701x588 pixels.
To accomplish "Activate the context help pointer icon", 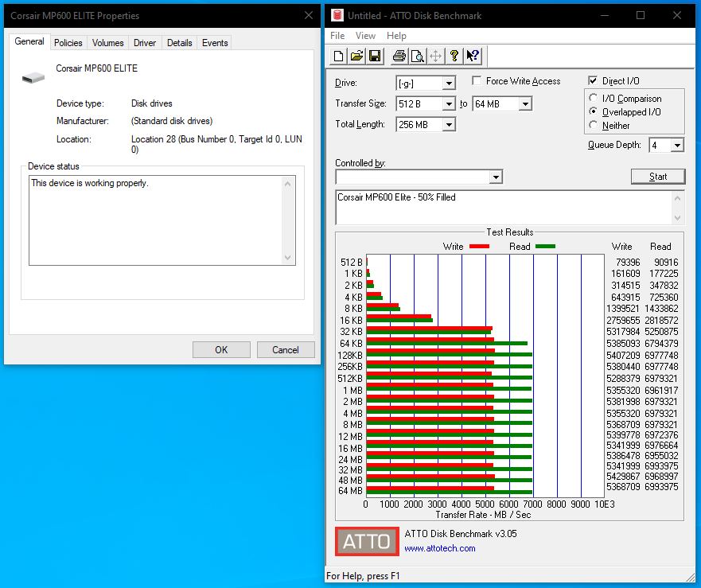I will coord(473,56).
